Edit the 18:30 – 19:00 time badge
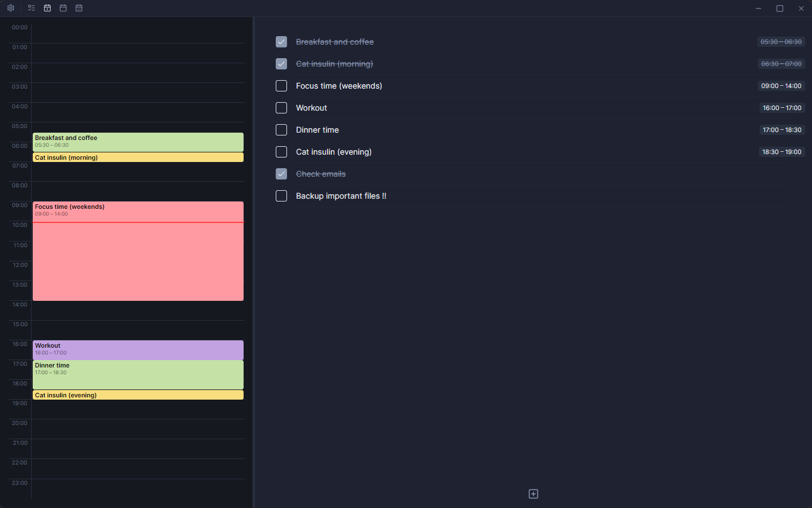This screenshot has height=508, width=812. coord(782,152)
